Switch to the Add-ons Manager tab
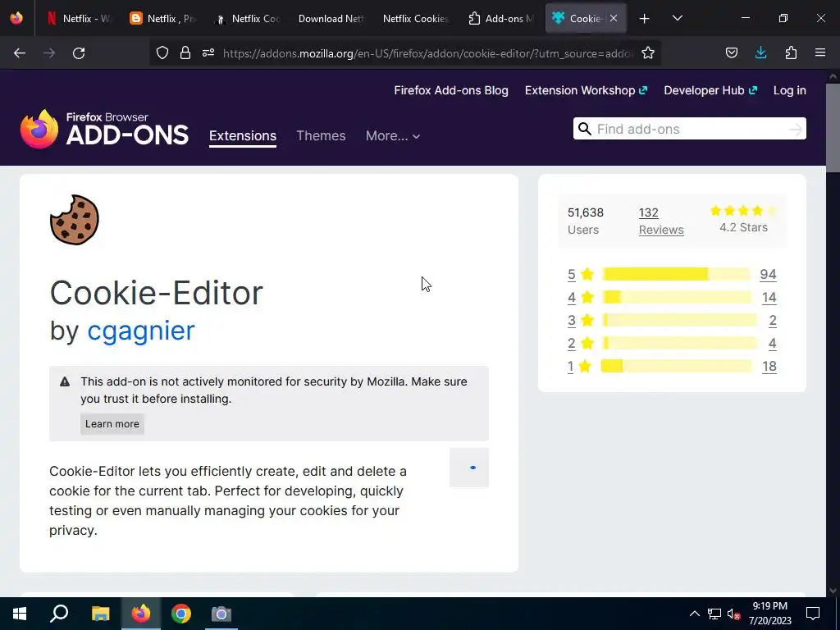This screenshot has height=630, width=840. pyautogui.click(x=501, y=18)
